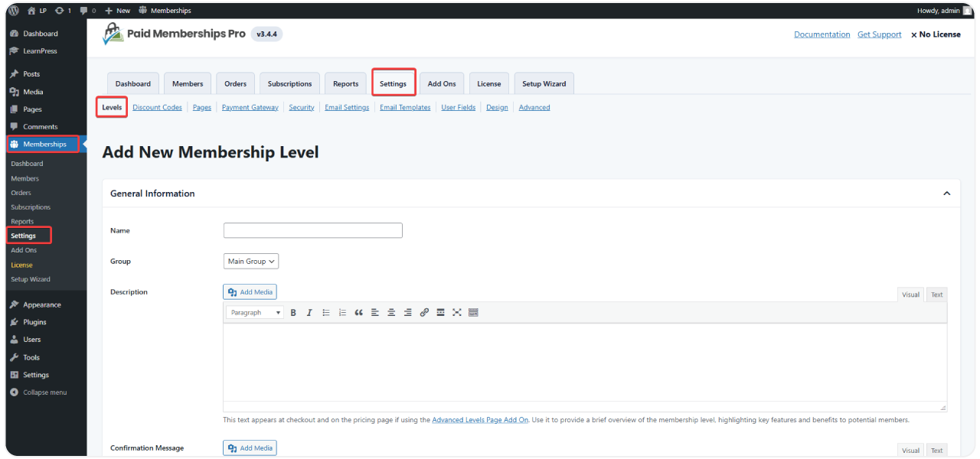Viewport: 980px width, 459px height.
Task: Apply bold formatting in the Description editor
Action: coord(293,312)
